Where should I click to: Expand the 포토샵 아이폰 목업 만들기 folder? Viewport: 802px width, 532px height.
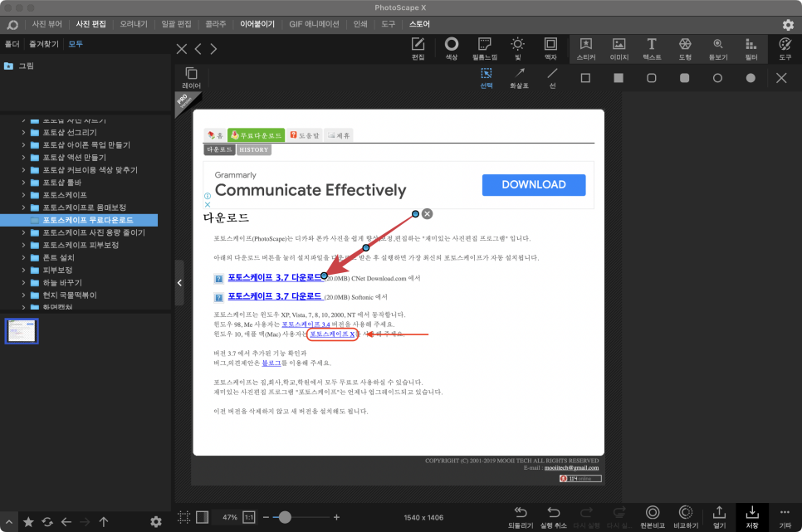[23, 144]
